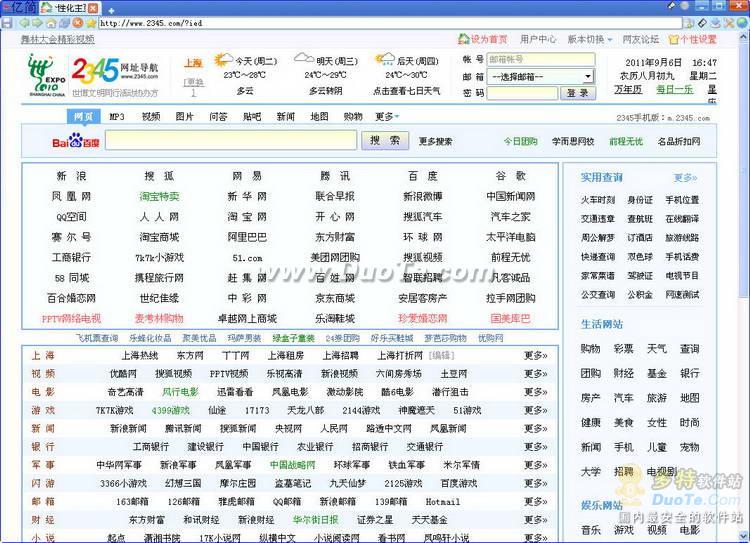Image resolution: width=750 pixels, height=543 pixels.
Task: Open the 万年历 link
Action: [x=628, y=89]
